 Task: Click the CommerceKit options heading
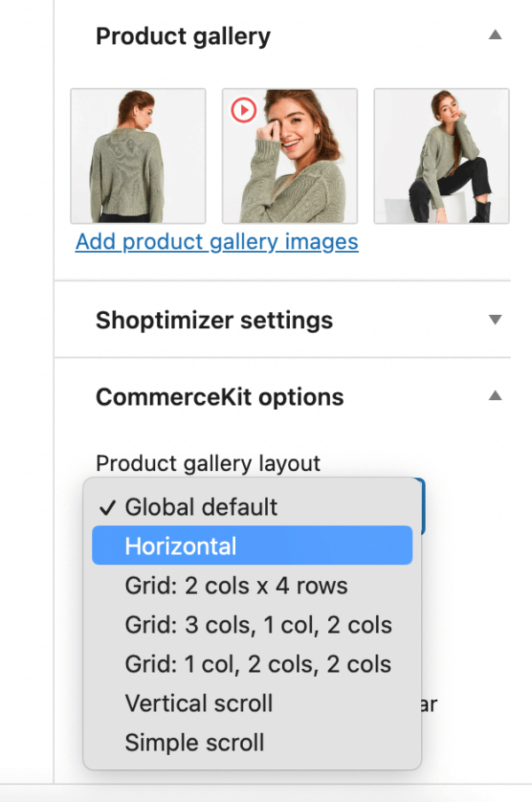coord(221,397)
